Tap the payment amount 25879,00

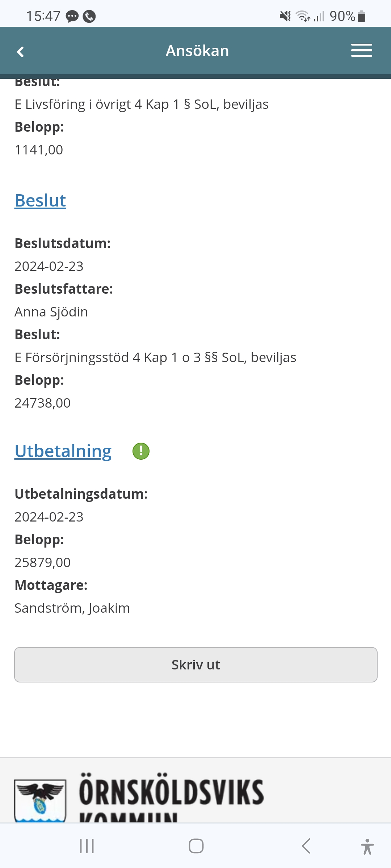pyautogui.click(x=43, y=562)
